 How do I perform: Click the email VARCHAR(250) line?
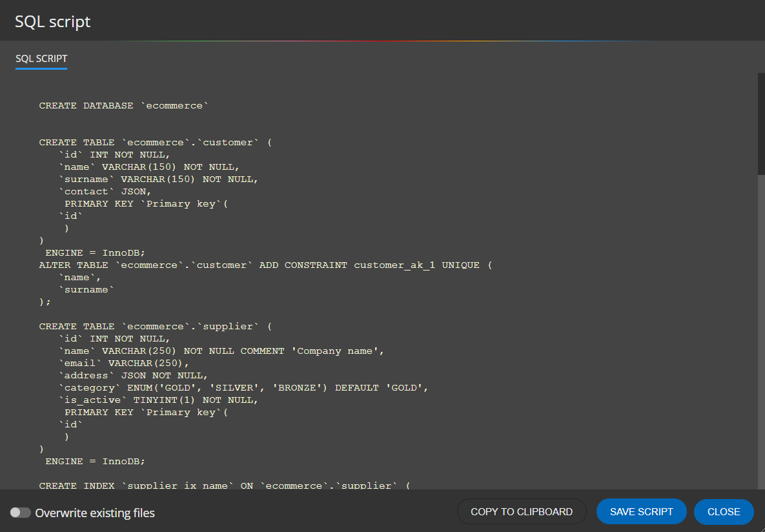(x=124, y=363)
